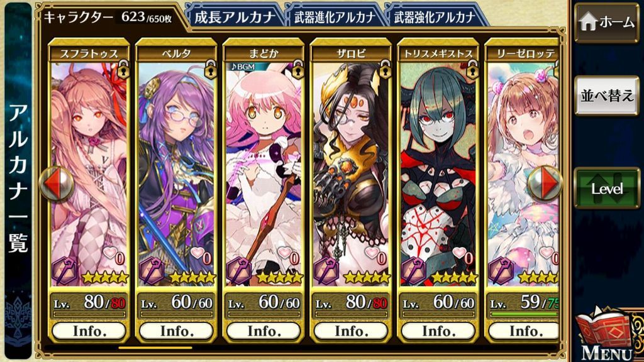This screenshot has width=644, height=362.
Task: Switch to 成長アルカナ tab
Action: tap(235, 17)
